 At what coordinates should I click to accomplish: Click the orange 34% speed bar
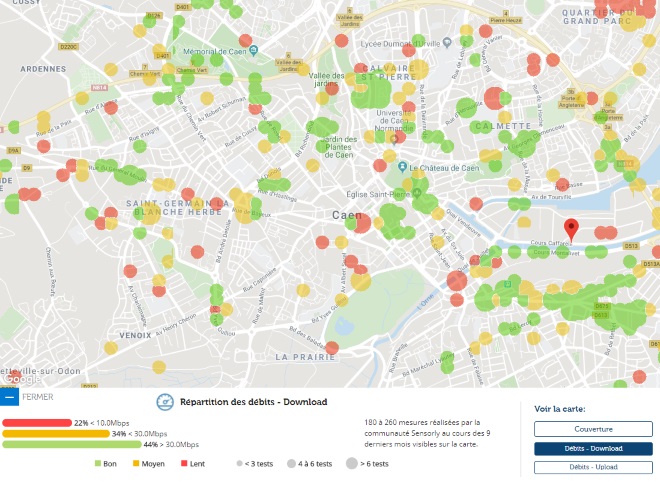56,434
